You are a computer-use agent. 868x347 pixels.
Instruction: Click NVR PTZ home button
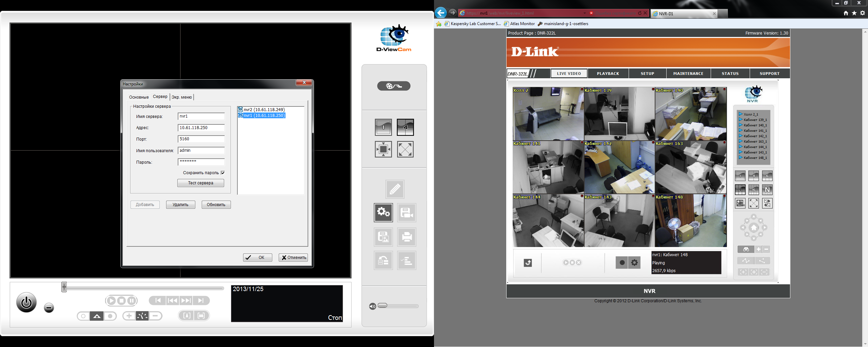[754, 228]
